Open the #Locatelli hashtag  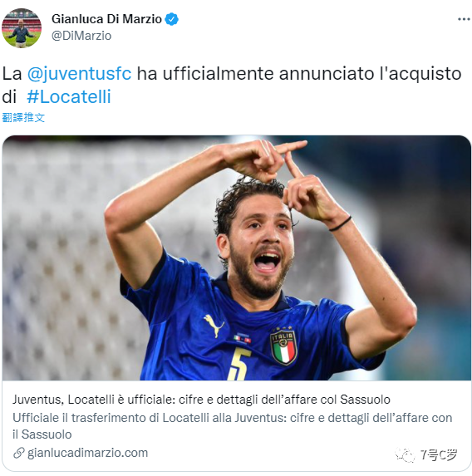[x=69, y=97]
